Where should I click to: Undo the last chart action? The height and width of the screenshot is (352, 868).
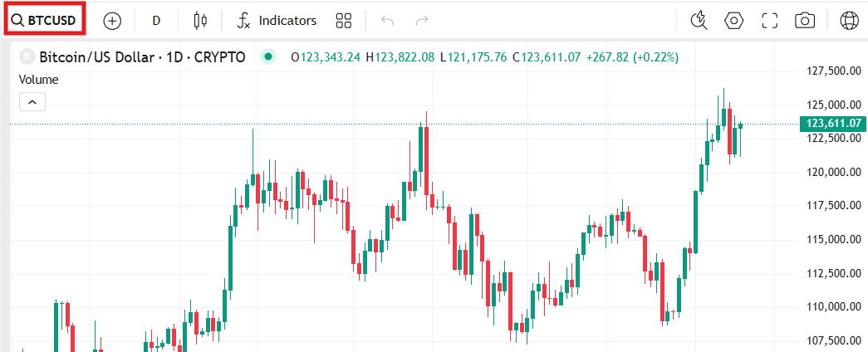(386, 21)
